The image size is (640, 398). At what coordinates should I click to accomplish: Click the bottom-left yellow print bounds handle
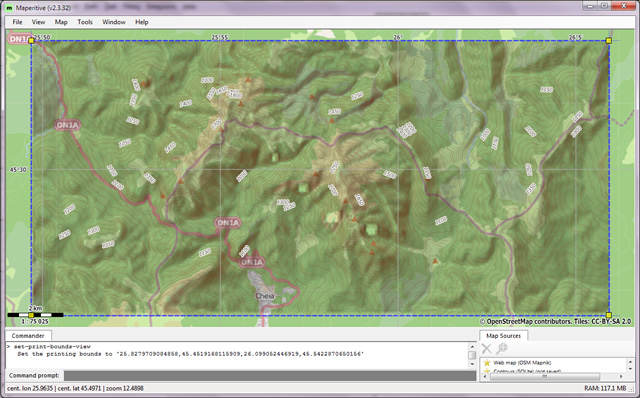pos(31,315)
